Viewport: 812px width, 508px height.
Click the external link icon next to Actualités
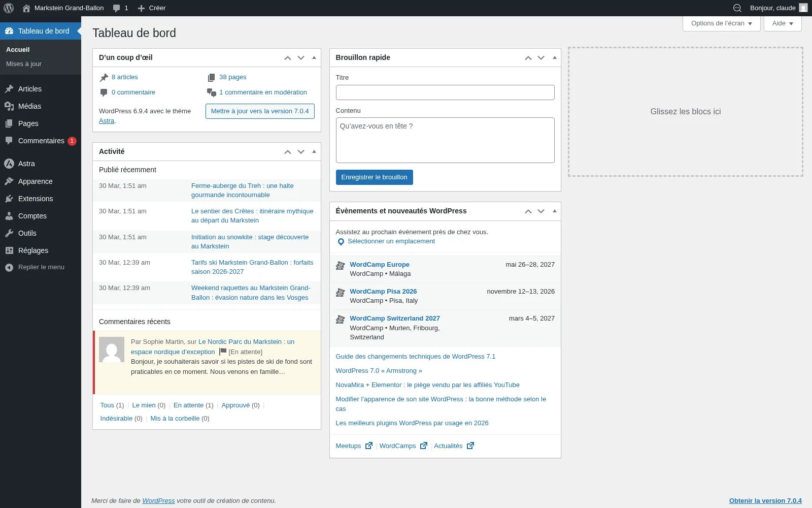point(470,446)
